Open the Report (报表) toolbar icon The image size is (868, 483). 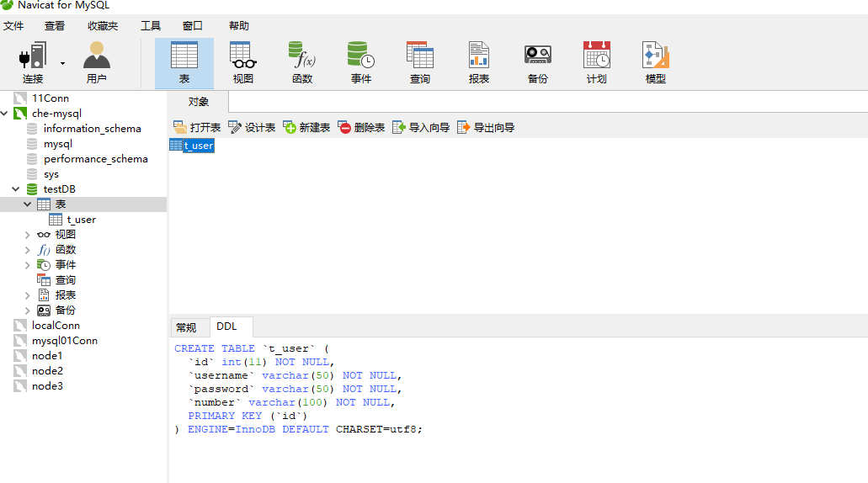point(479,62)
